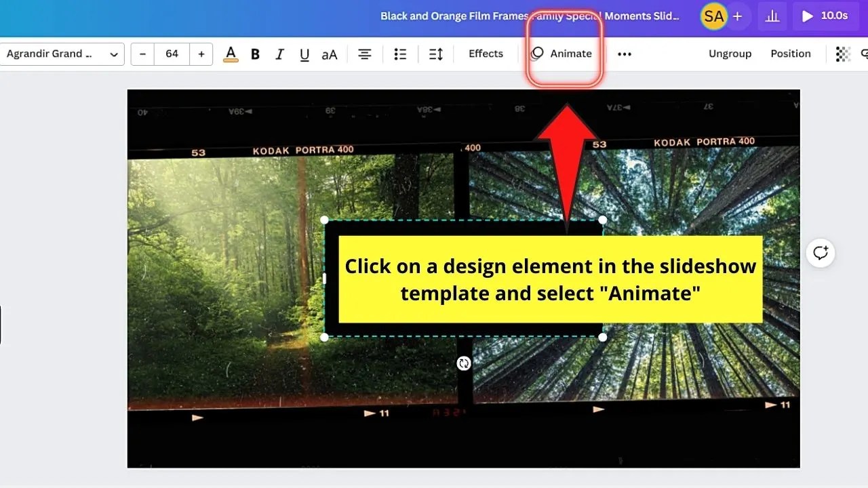Toggle bold formatting on the text

pos(255,54)
